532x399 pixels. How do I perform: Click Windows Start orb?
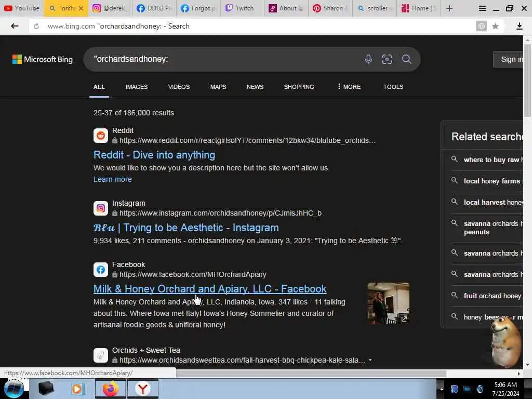(x=14, y=389)
